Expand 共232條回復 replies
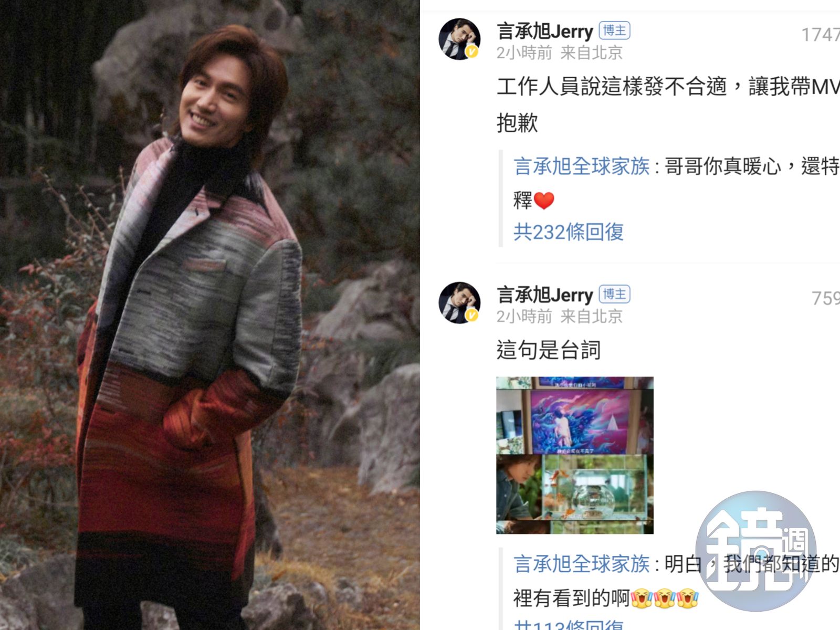 [569, 232]
